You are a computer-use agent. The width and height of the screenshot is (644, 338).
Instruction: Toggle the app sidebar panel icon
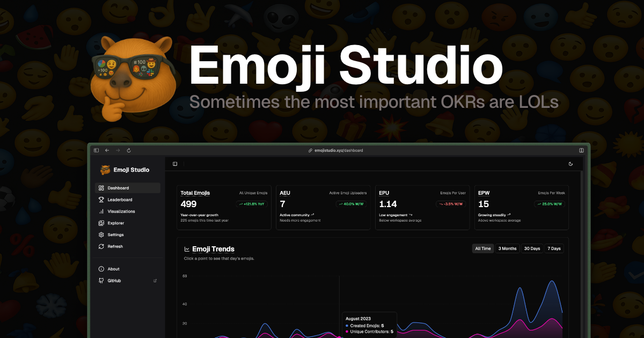[x=175, y=164]
